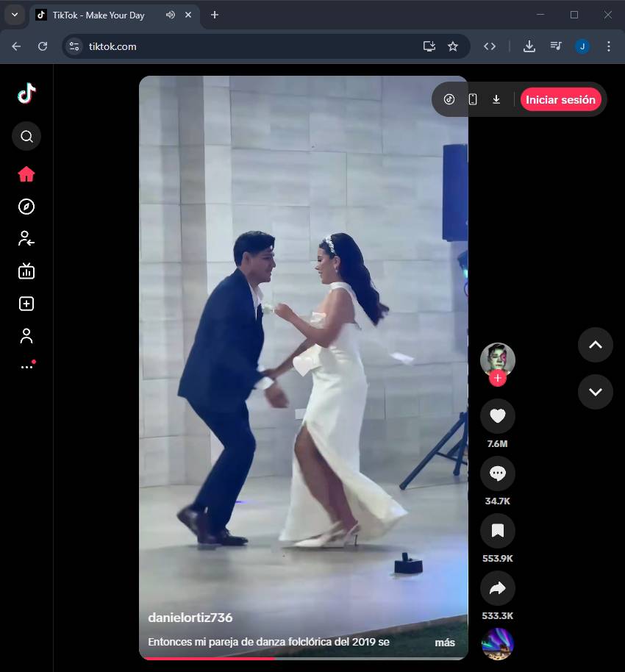Image resolution: width=625 pixels, height=672 pixels.
Task: Go to the Home feed icon
Action: [x=26, y=174]
